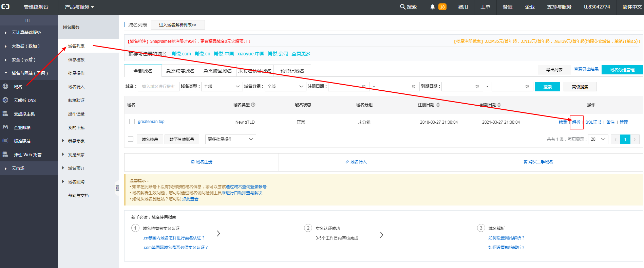644x268 pixels.
Task: Open notifications bell icon
Action: coord(433,7)
